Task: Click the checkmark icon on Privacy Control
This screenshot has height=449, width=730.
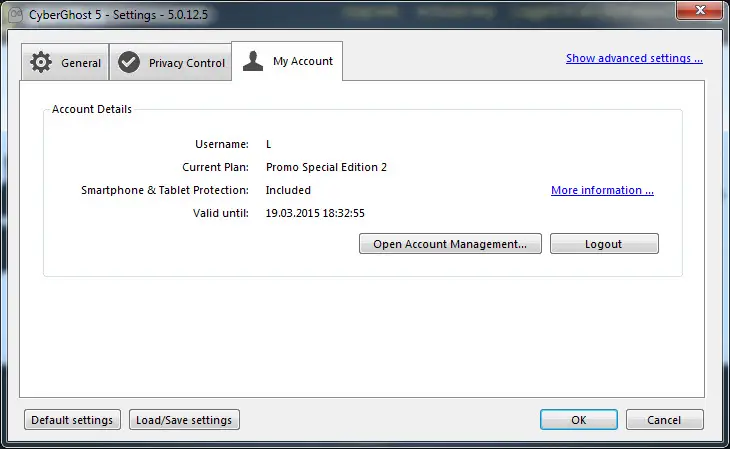Action: click(x=128, y=62)
